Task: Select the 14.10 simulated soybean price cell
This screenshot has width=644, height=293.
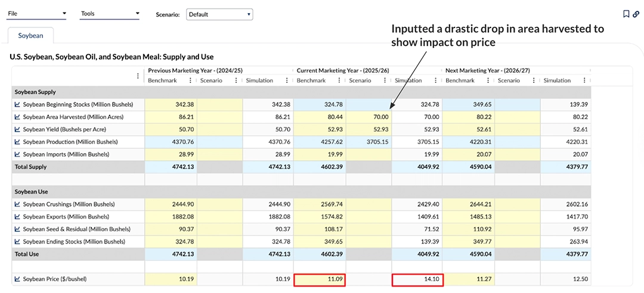Action: pyautogui.click(x=416, y=279)
